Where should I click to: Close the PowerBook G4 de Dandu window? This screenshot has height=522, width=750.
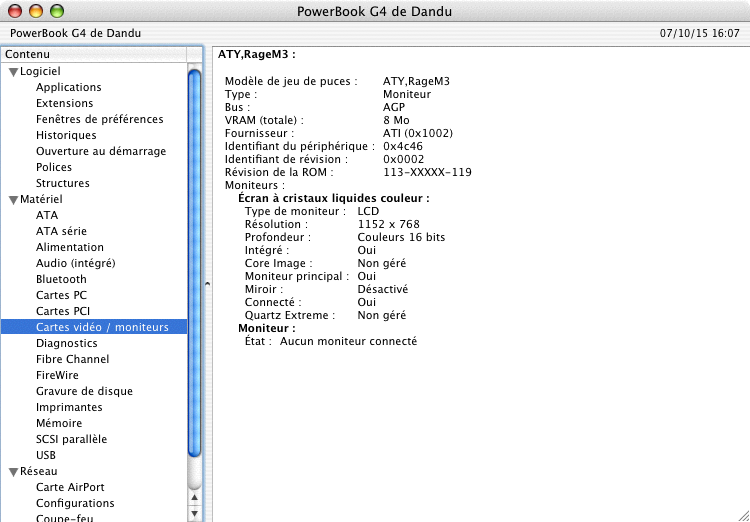15,11
